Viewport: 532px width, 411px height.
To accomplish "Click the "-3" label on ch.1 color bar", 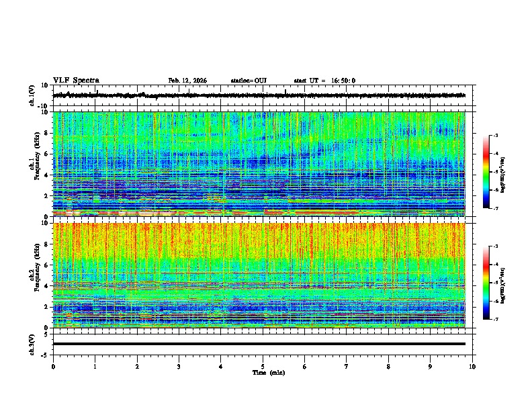I will 496,135.
